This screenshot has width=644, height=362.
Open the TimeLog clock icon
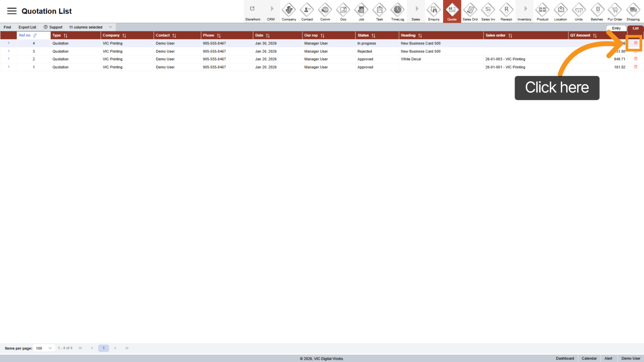pos(397,11)
